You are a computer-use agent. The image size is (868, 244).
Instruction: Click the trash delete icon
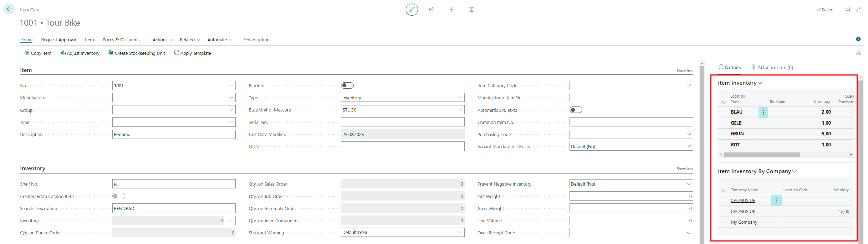pos(471,9)
